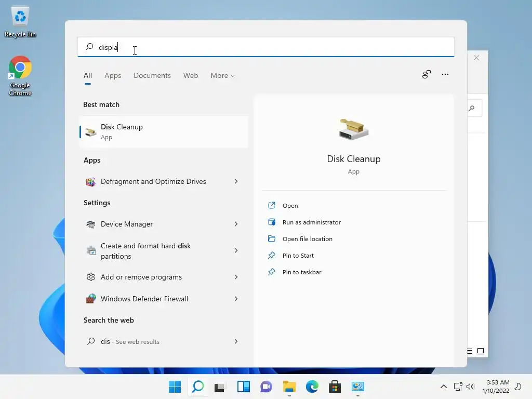The height and width of the screenshot is (399, 532).
Task: Expand the More dropdown filter
Action: [222, 76]
